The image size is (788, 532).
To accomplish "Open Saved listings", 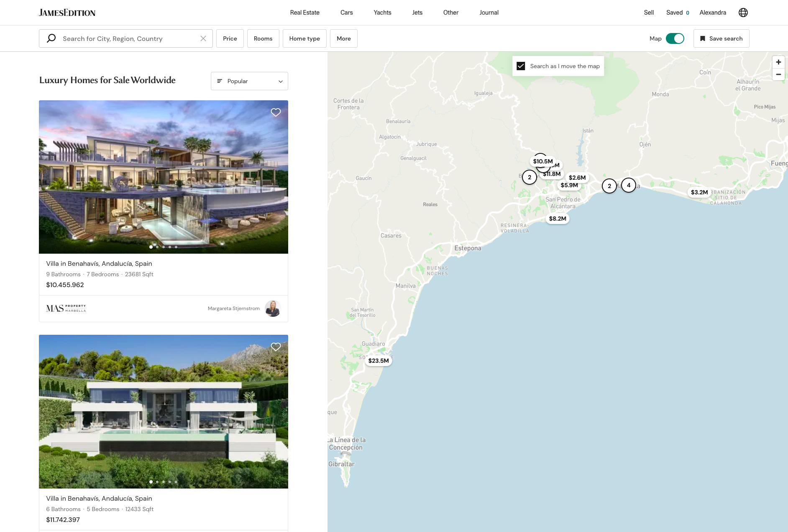I will coord(678,13).
